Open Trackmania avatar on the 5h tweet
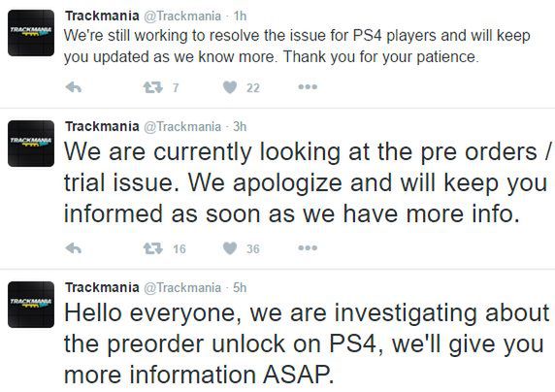This screenshot has width=555, height=392. pyautogui.click(x=31, y=305)
